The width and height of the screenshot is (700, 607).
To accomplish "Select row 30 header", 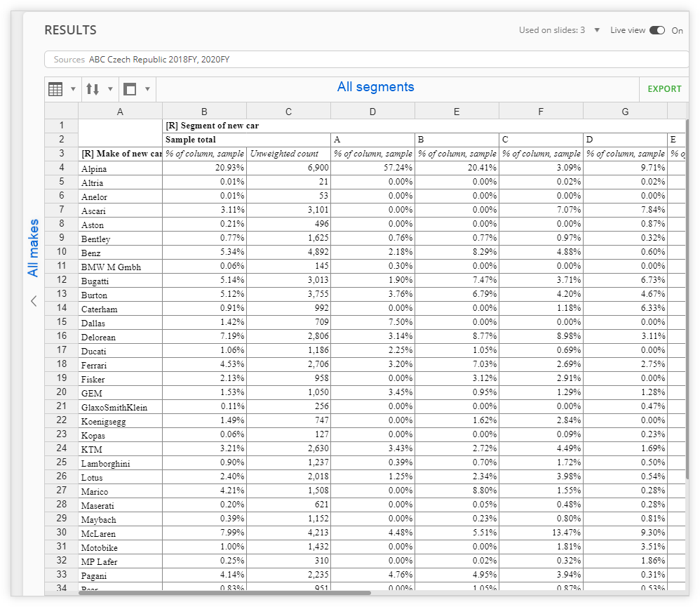I will pos(62,533).
